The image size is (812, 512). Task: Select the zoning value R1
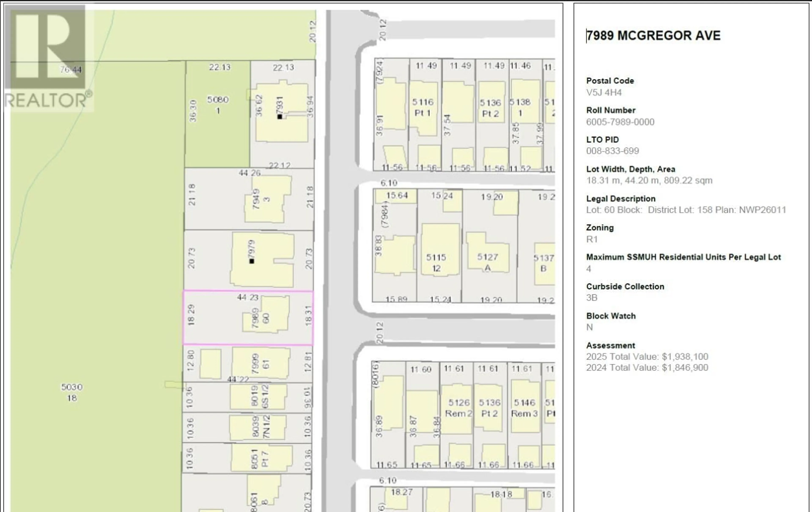coord(592,239)
